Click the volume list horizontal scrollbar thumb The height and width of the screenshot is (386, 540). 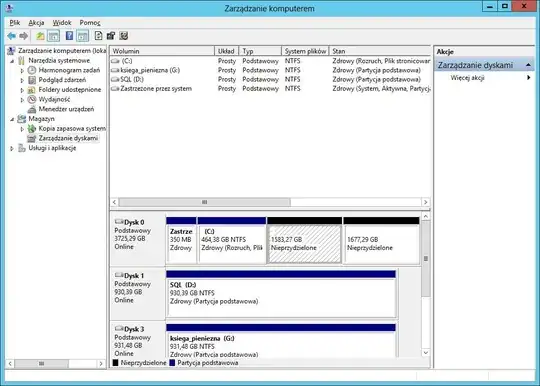(205, 202)
